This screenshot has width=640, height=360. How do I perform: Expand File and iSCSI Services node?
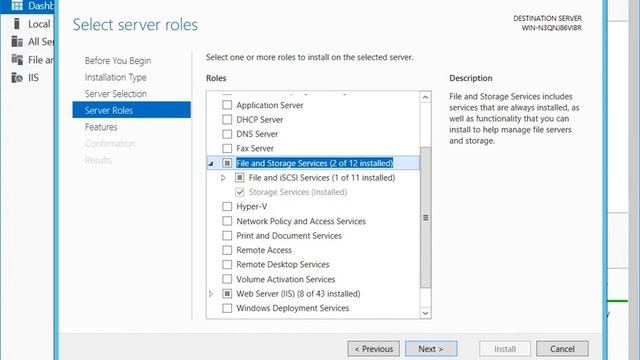(x=223, y=178)
